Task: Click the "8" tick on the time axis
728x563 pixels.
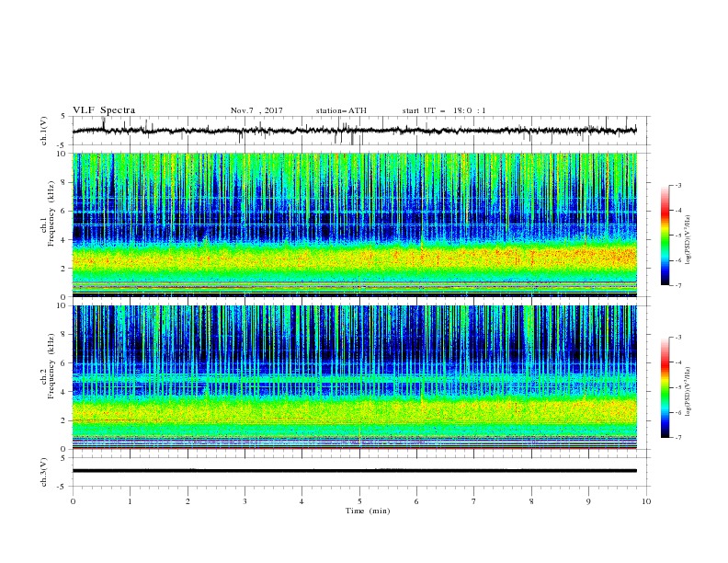Action: click(531, 501)
